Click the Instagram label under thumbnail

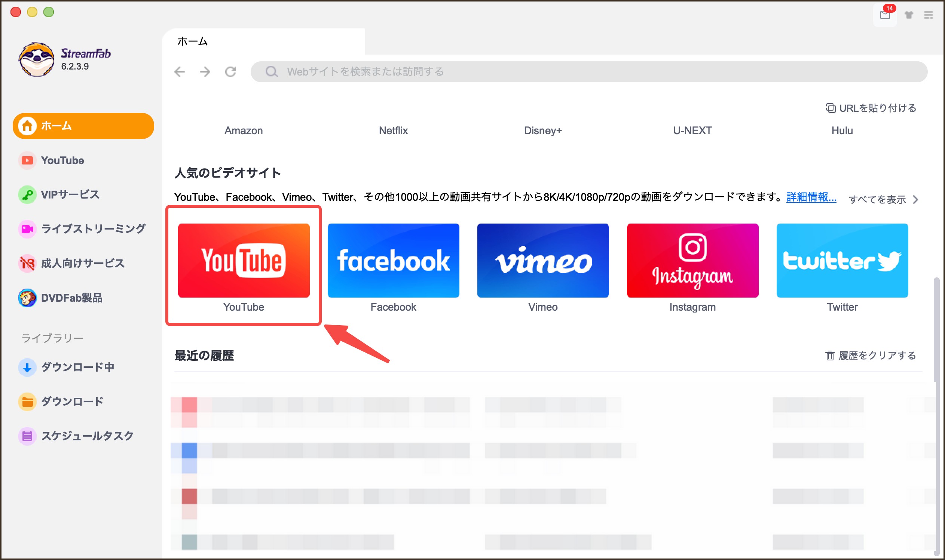pyautogui.click(x=692, y=307)
